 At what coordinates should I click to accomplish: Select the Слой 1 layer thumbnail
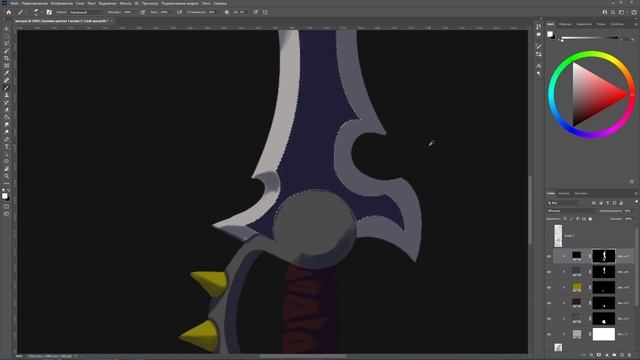click(558, 236)
